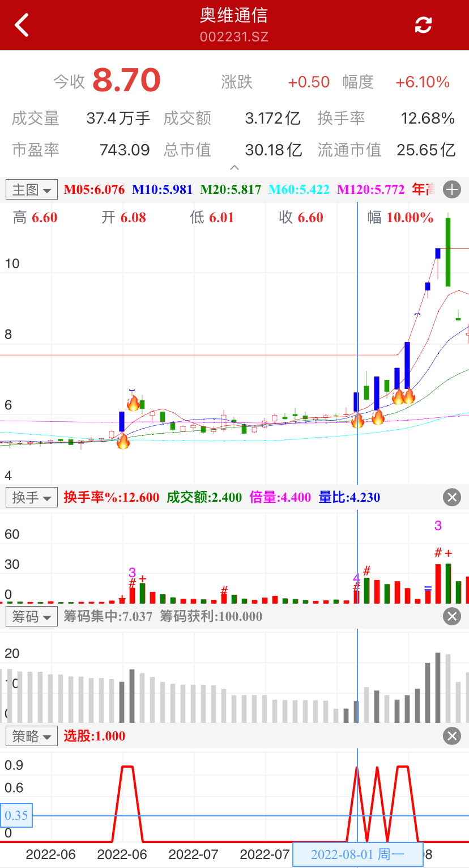This screenshot has height=868, width=469.
Task: Open the 主图 dropdown
Action: [x=32, y=189]
